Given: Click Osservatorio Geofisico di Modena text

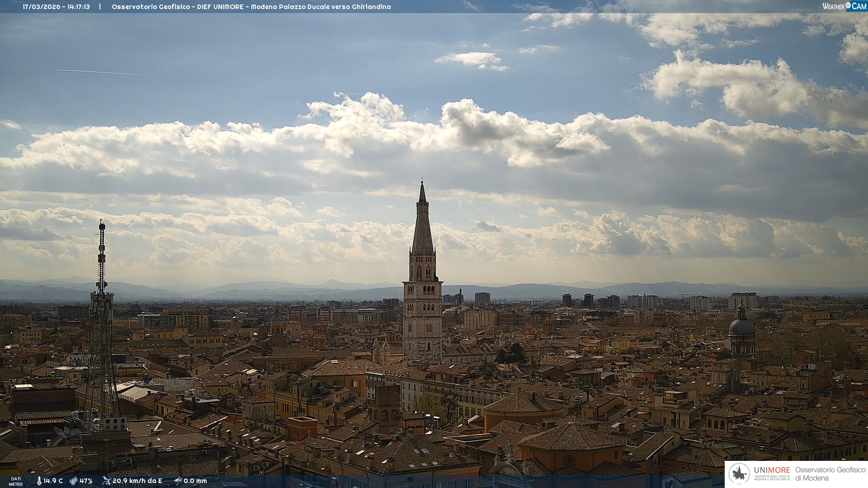Looking at the screenshot, I should (x=830, y=474).
